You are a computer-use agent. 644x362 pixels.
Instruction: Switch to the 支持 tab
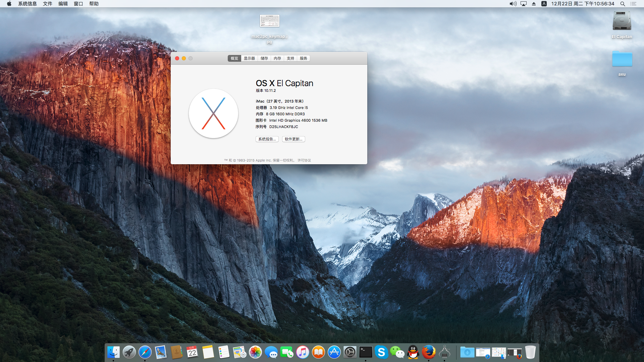[290, 58]
